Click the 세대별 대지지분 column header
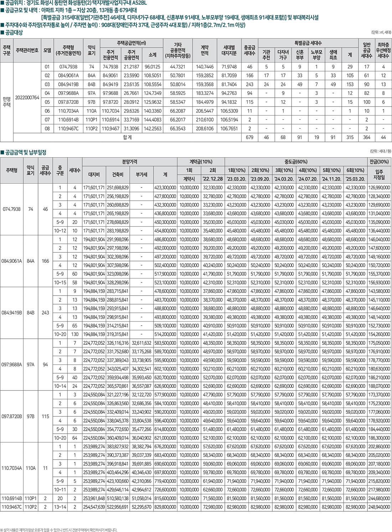This screenshot has width=392, height=532. point(229,50)
